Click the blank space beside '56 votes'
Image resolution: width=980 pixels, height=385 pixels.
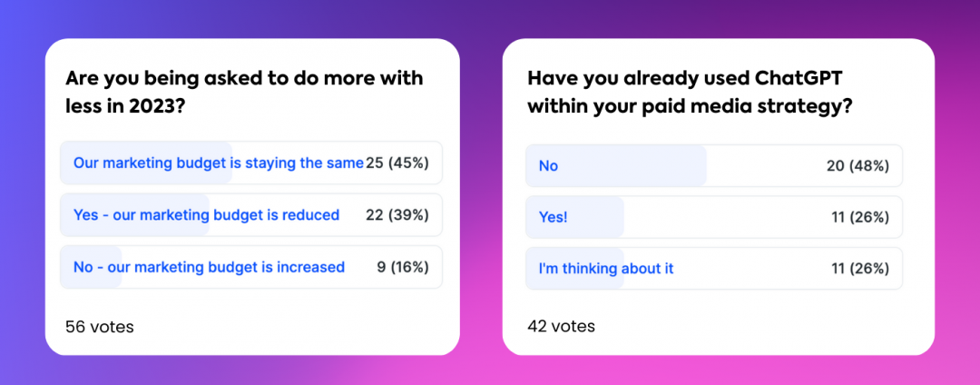[294, 326]
